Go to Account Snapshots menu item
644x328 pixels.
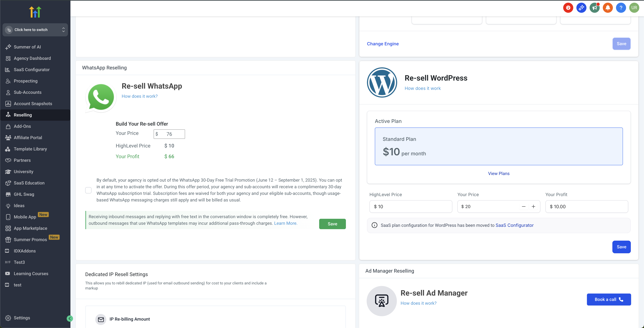click(33, 104)
